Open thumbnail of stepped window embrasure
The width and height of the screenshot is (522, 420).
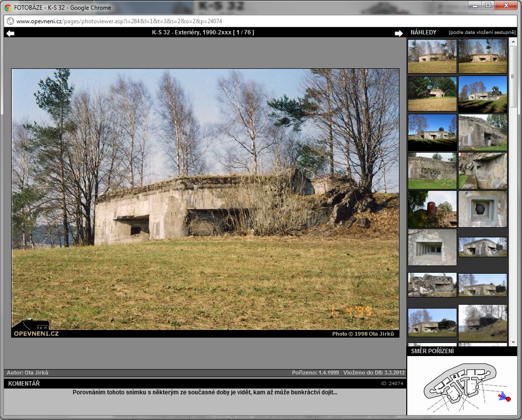[432, 247]
